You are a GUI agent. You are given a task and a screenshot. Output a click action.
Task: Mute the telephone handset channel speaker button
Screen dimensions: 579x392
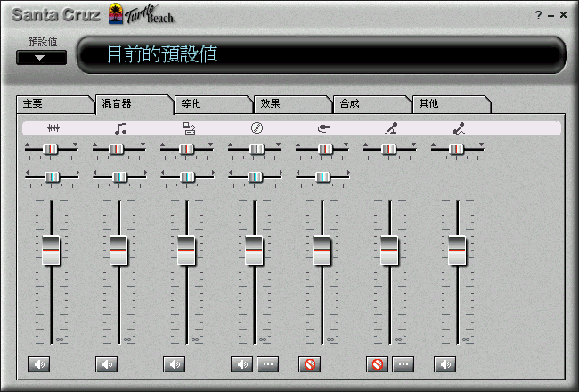(x=445, y=364)
